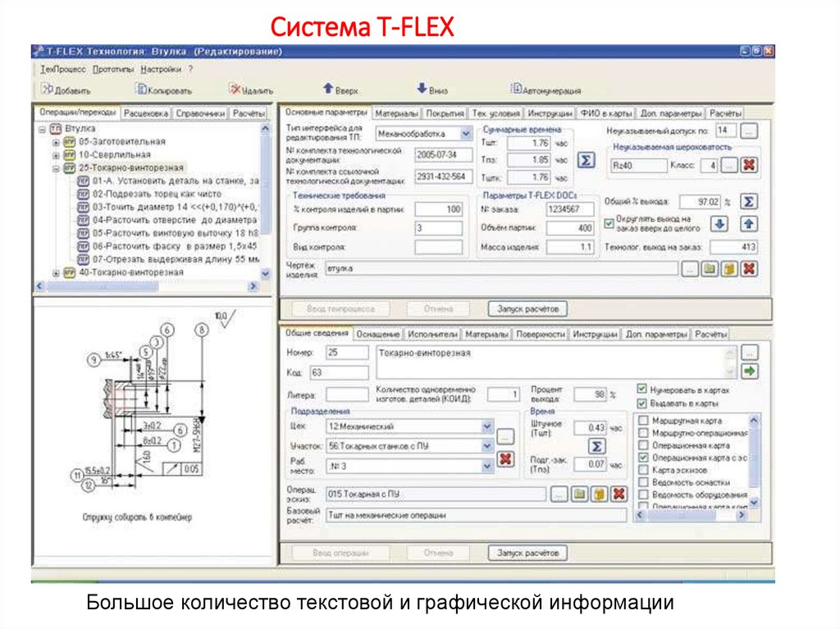Click the ellipsis browse button in Чертёж изделия row

coord(690,268)
